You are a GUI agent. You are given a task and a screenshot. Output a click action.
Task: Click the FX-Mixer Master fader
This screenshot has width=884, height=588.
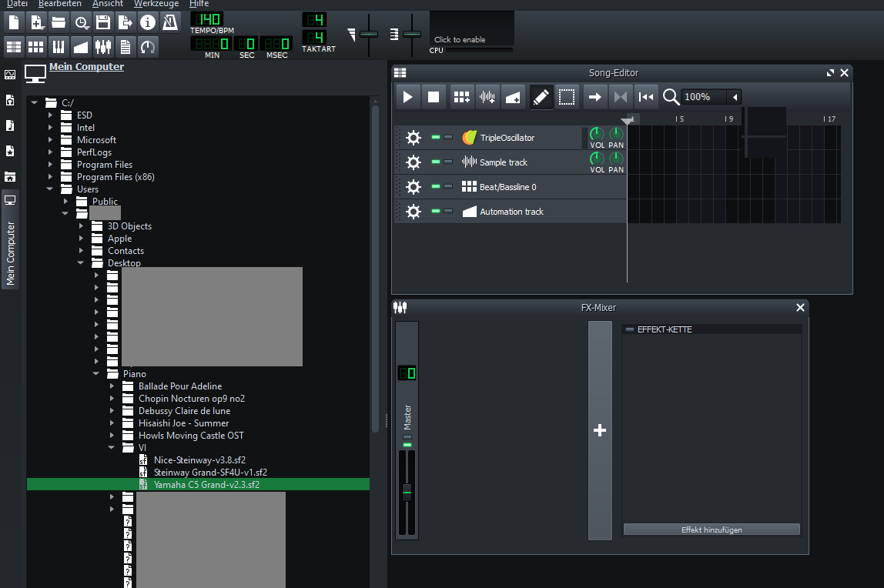(407, 493)
